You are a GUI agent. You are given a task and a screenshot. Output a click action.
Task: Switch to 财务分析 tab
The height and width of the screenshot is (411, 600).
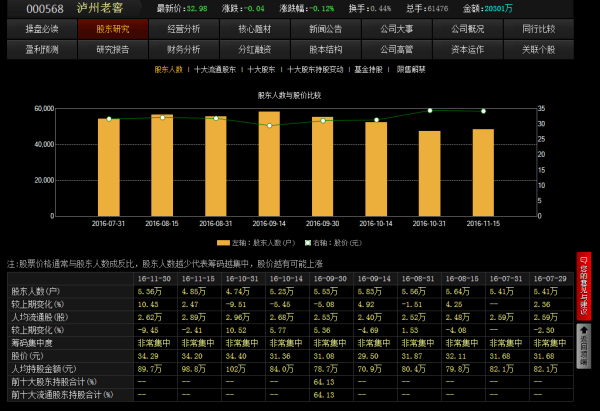pos(184,50)
